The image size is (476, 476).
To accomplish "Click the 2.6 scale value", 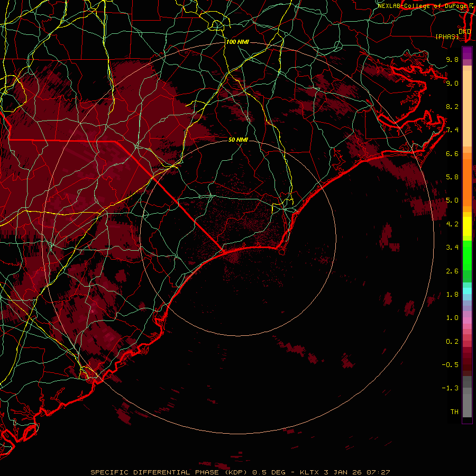I will [452, 271].
